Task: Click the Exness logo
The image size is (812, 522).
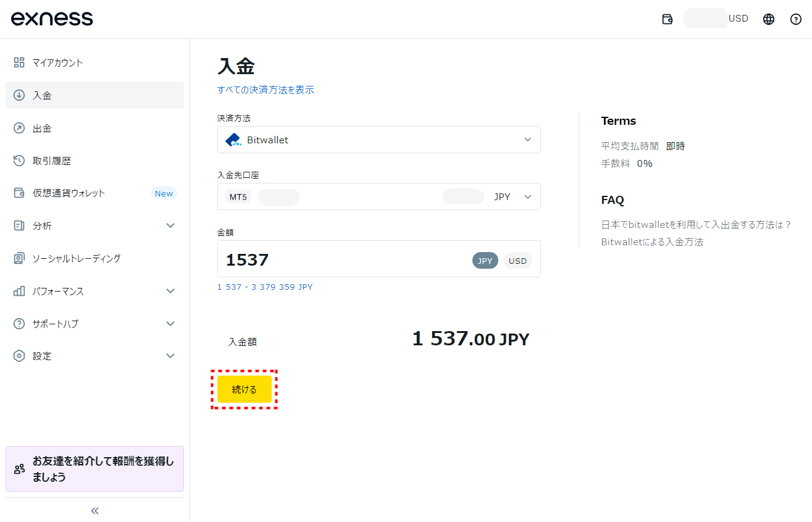Action: coord(52,19)
